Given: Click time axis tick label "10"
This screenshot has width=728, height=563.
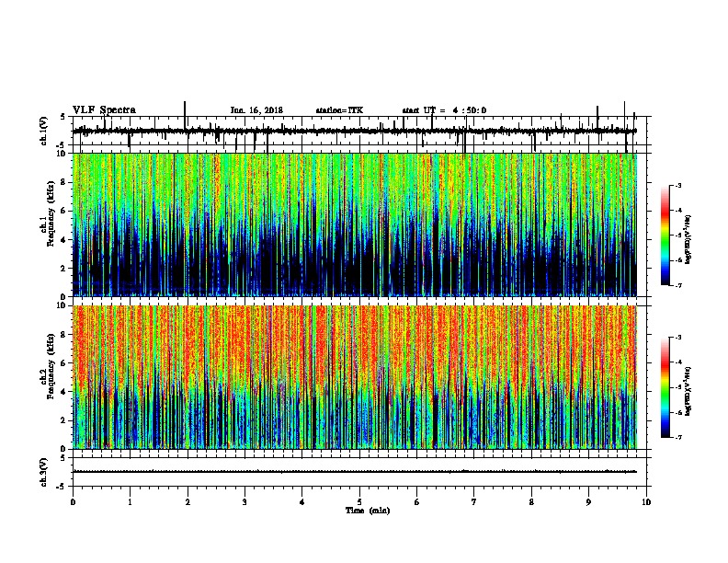Looking at the screenshot, I should [x=646, y=502].
